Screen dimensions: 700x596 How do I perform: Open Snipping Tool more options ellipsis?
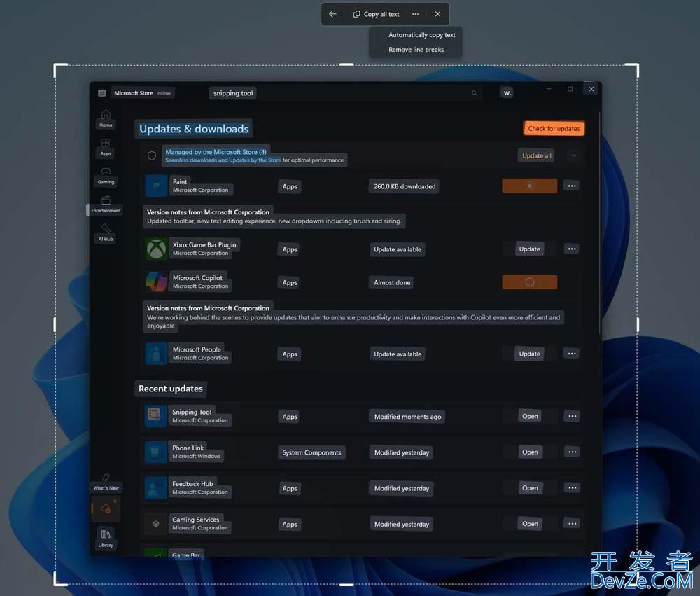[416, 14]
